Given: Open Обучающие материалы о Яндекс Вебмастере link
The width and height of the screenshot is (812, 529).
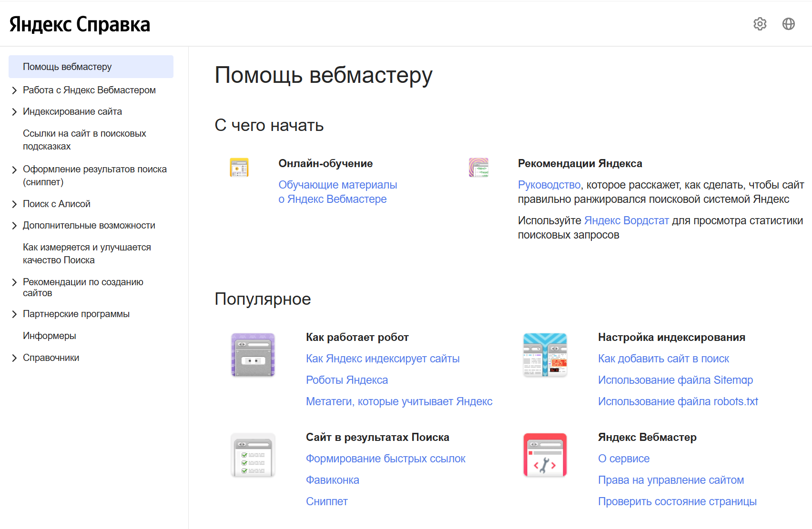Looking at the screenshot, I should click(338, 192).
